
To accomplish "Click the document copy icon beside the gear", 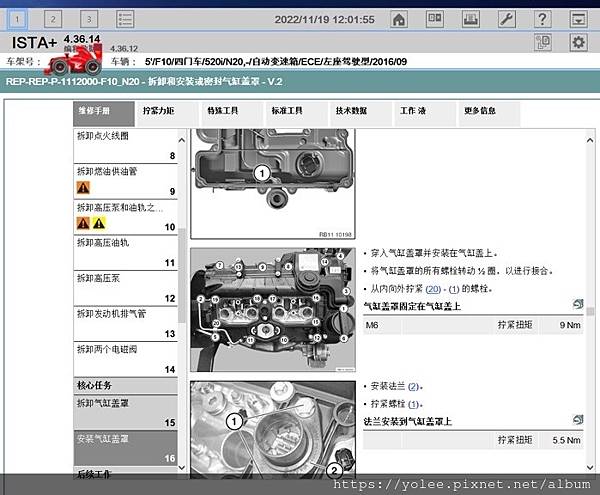I will (543, 42).
